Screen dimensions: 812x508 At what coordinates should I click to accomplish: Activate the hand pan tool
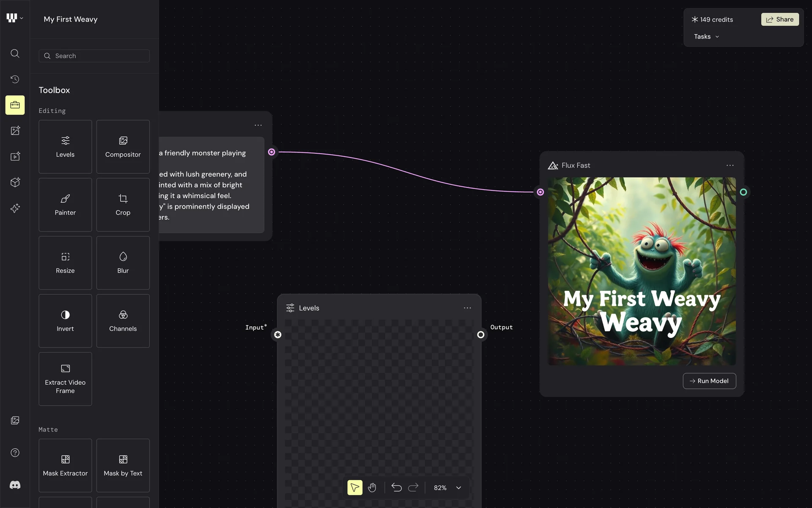372,488
